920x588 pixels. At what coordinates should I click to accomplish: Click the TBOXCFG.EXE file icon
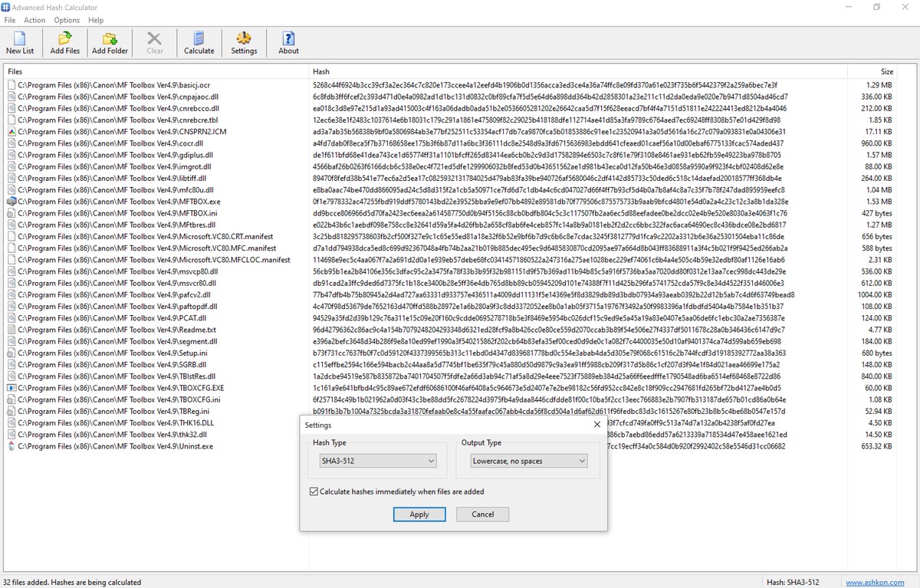11,389
